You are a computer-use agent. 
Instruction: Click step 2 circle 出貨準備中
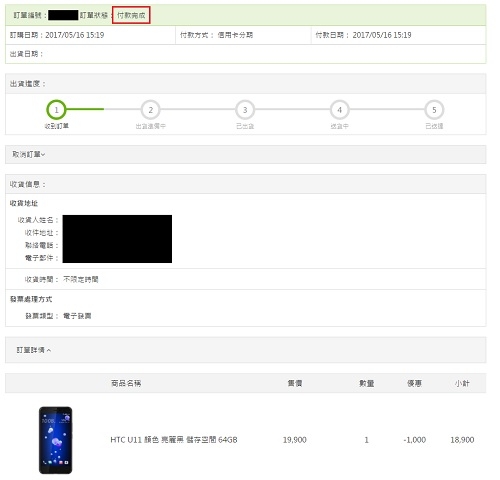click(151, 110)
